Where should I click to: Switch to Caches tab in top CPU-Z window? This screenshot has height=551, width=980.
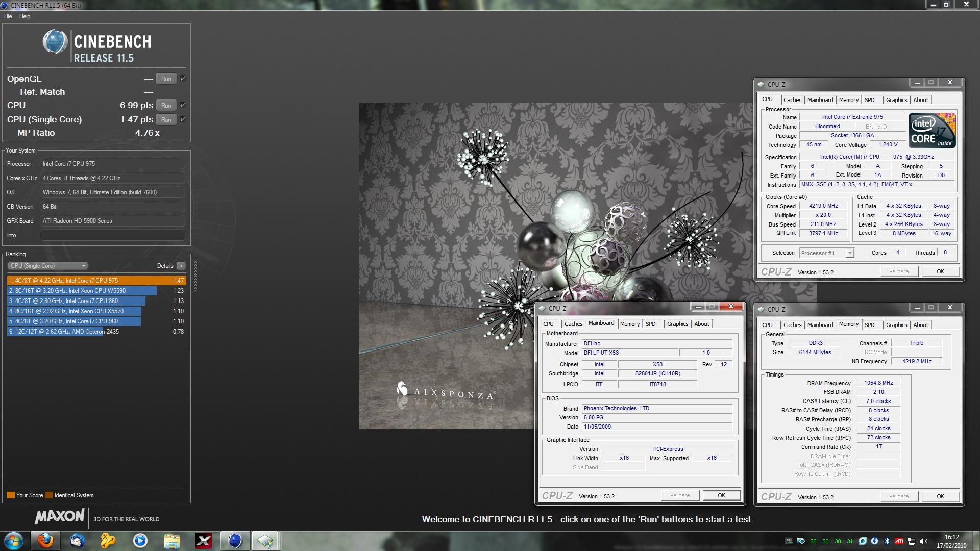[x=792, y=100]
